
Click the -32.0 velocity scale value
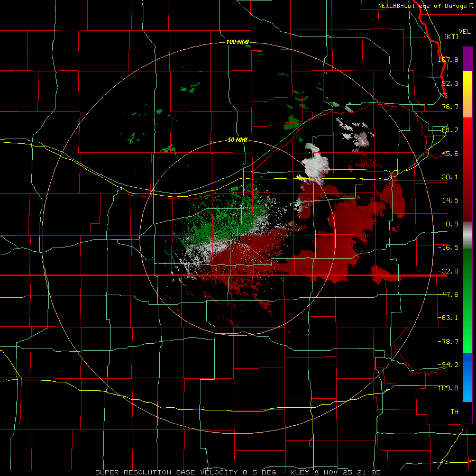448,271
